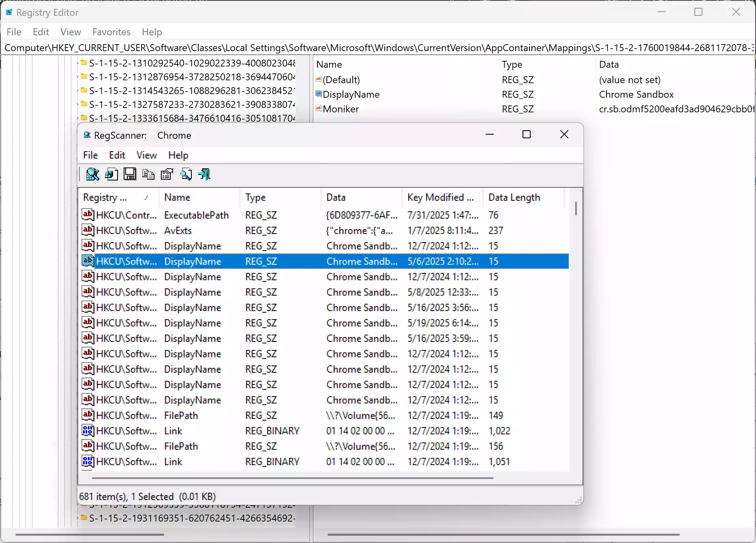The image size is (756, 543).
Task: Click the REG_BINARY icon beside the first Link entry
Action: (88, 430)
